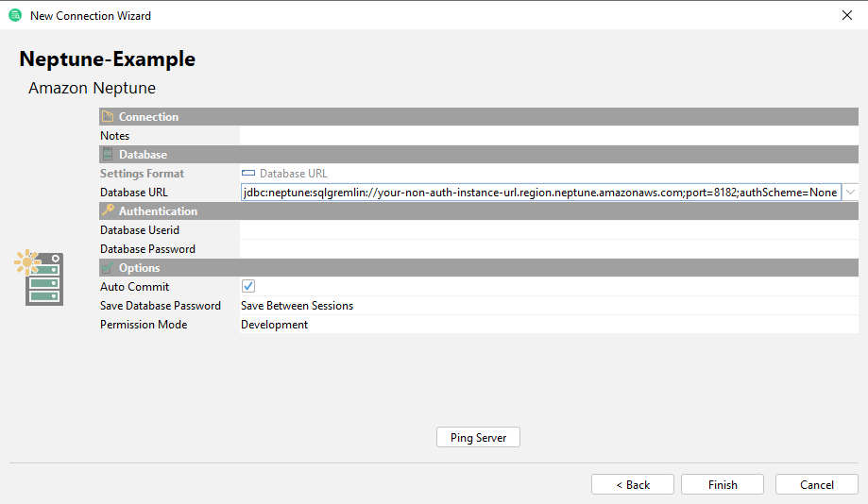The width and height of the screenshot is (868, 504).
Task: Click the Database URL format icon
Action: pos(248,173)
